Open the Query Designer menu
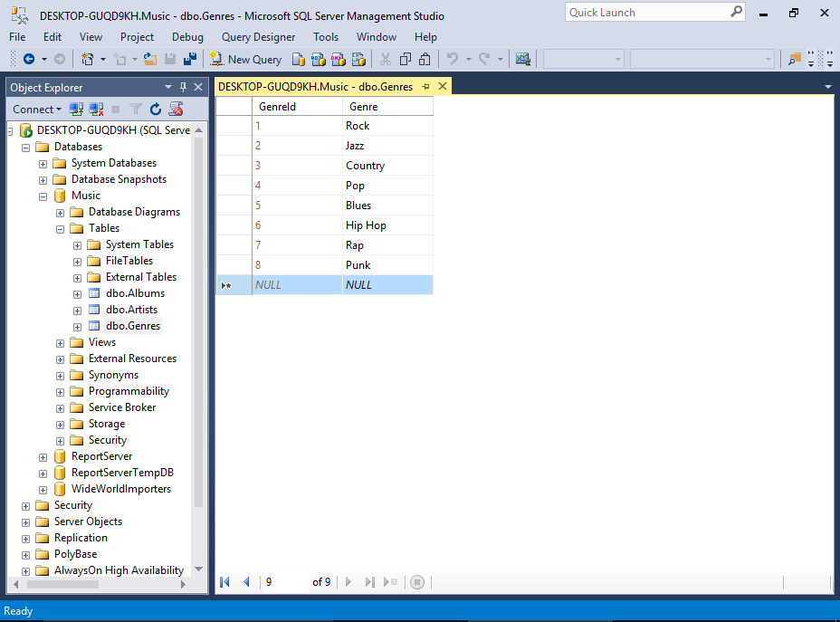The image size is (840, 622). (x=258, y=37)
